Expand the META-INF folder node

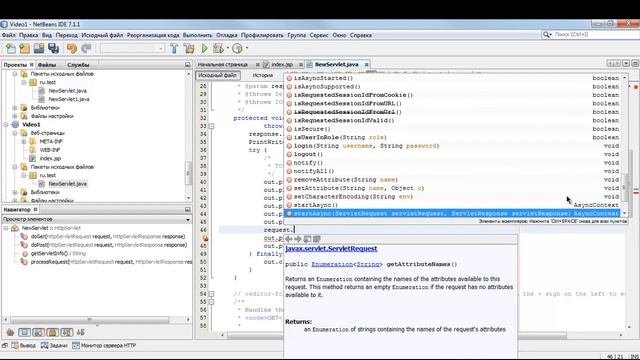point(24,142)
